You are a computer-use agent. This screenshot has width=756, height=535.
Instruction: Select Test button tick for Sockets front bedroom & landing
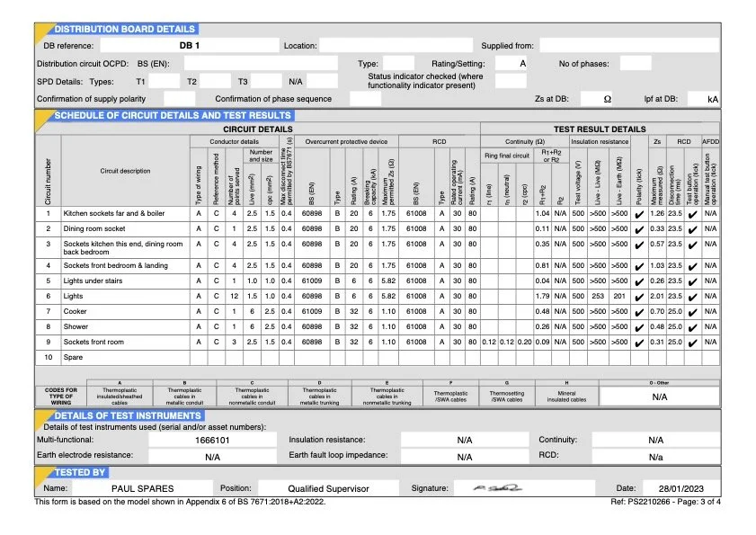693,266
